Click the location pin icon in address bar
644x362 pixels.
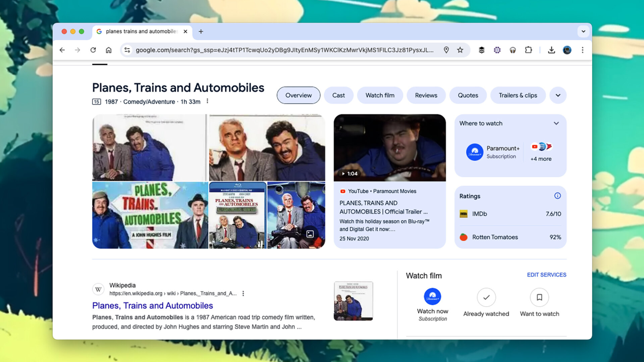pyautogui.click(x=446, y=50)
